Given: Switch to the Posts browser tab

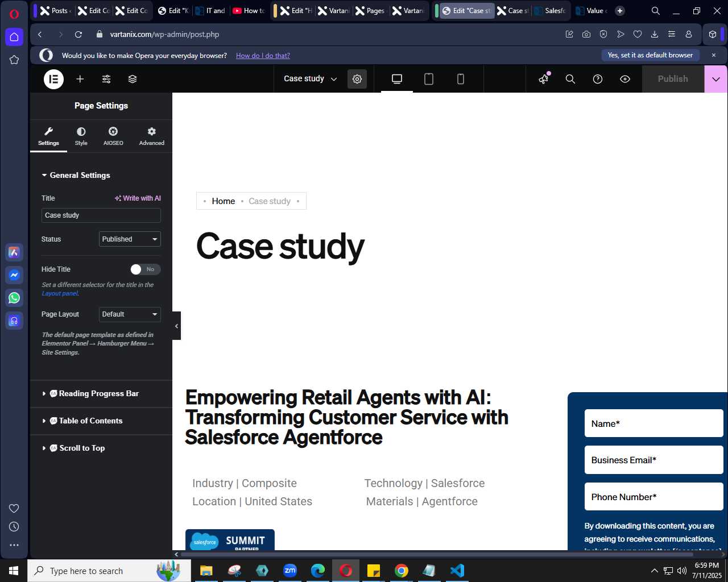Looking at the screenshot, I should [55, 11].
